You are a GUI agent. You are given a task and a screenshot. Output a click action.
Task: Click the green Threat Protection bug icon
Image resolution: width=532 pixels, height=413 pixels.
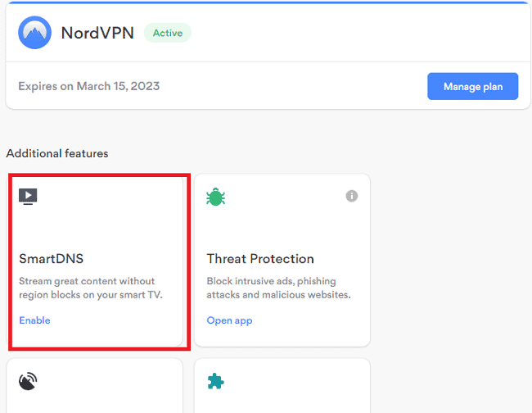pos(216,197)
